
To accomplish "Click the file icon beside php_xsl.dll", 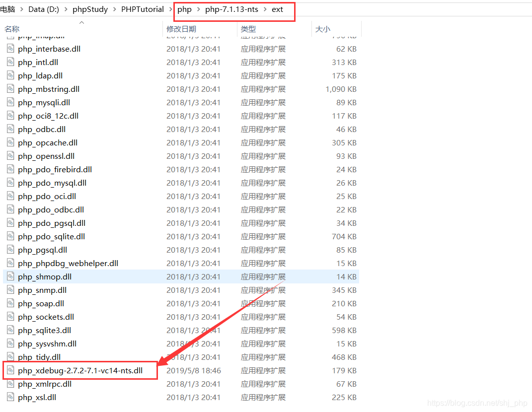I will pos(10,397).
